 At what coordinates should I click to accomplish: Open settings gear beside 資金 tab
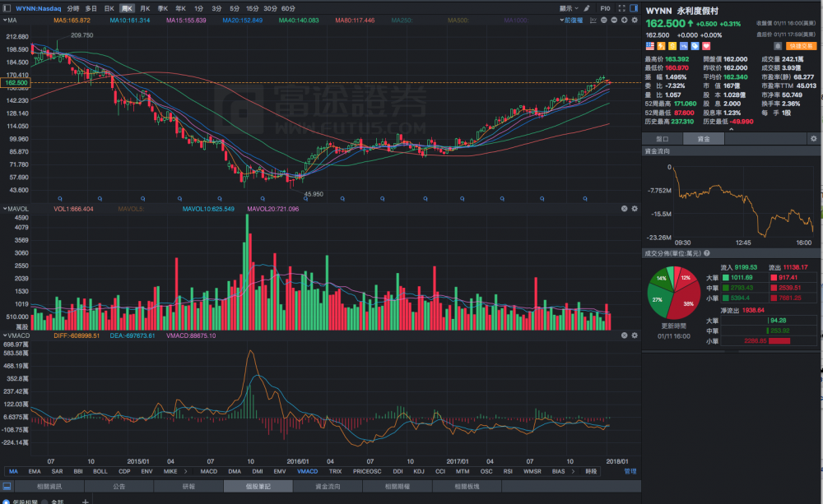pyautogui.click(x=815, y=139)
